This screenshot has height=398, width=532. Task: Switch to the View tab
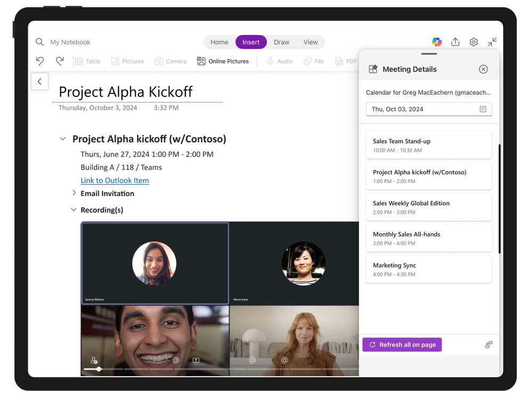coord(310,42)
